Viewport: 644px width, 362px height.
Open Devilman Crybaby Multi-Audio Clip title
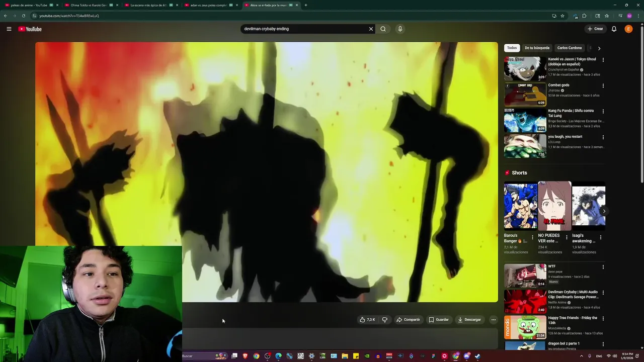coord(573,295)
